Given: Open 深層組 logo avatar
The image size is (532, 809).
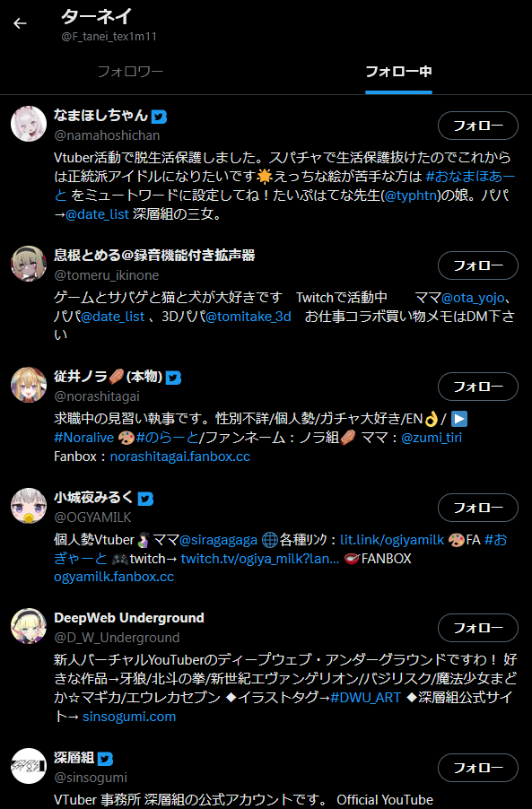Looking at the screenshot, I should (29, 766).
